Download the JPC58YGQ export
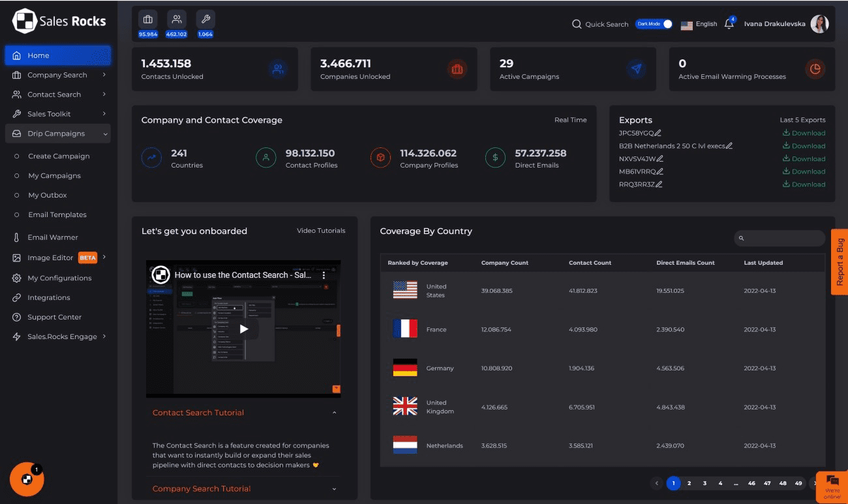Screen dimensions: 848x504 [804, 133]
